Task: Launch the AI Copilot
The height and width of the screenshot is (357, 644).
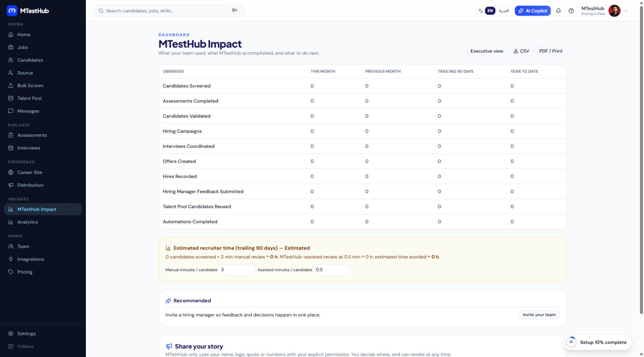Action: point(532,11)
